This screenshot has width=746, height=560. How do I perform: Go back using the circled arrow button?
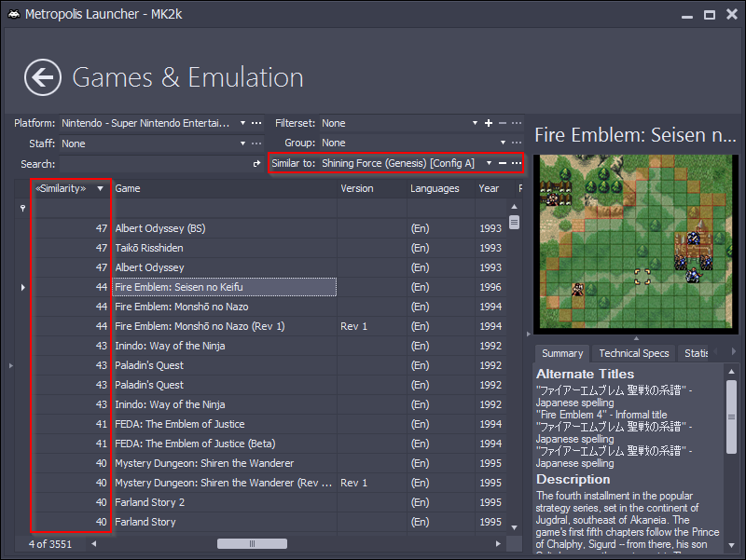[43, 77]
